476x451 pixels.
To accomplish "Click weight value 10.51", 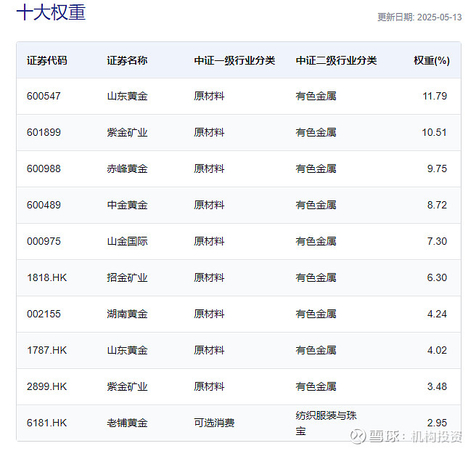I will click(435, 132).
